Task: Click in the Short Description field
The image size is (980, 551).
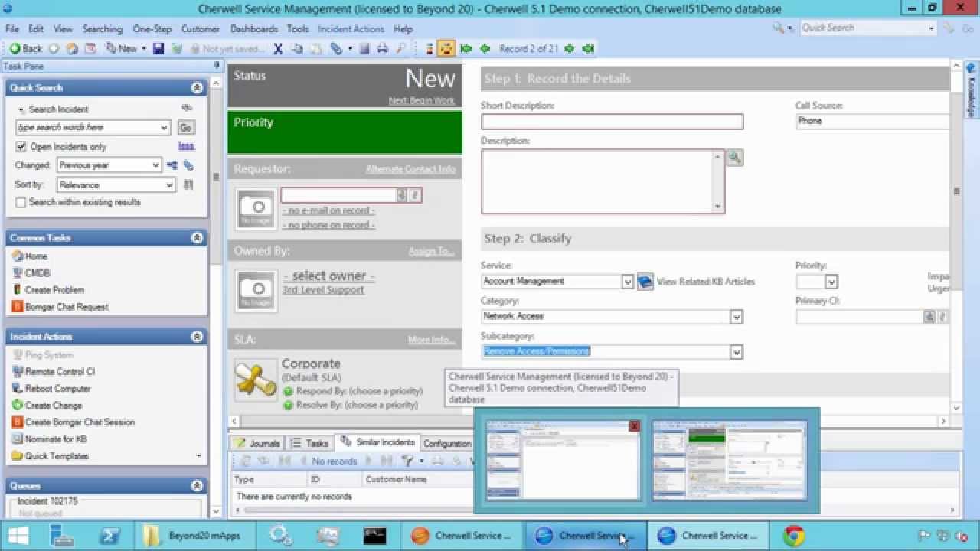Action: 612,122
